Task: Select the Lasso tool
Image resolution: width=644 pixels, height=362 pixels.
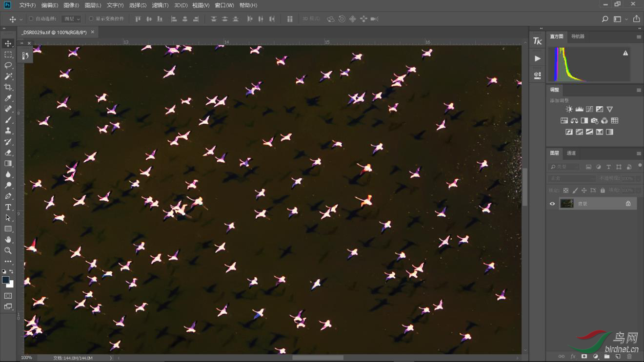Action: point(8,65)
